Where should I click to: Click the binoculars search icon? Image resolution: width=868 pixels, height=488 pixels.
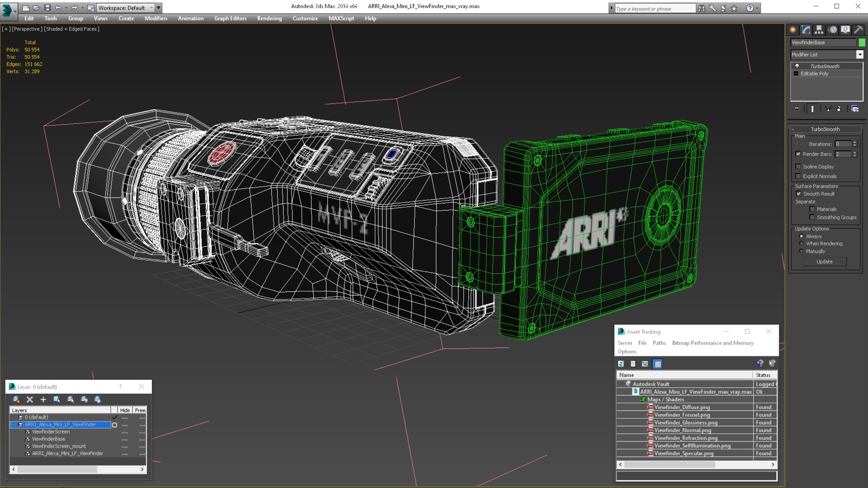pos(702,8)
